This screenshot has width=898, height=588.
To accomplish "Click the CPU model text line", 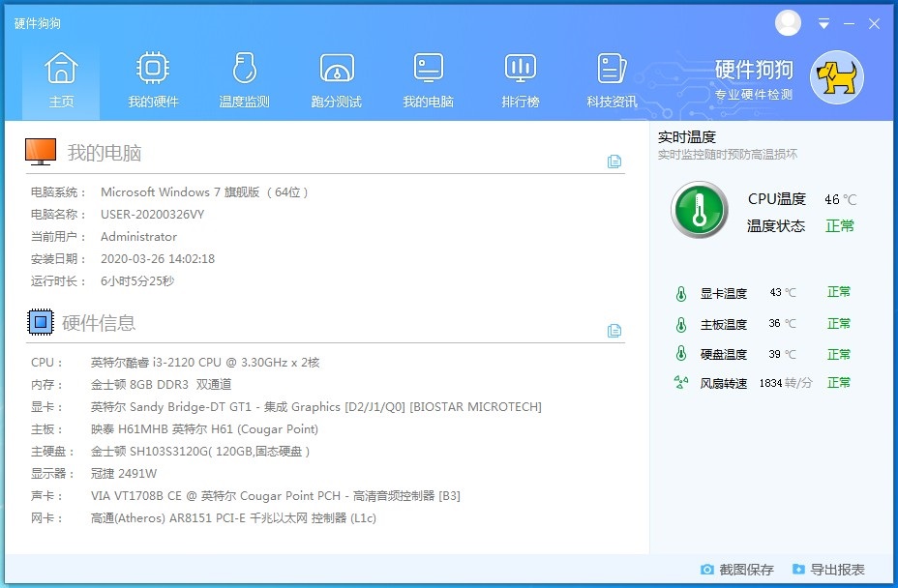I will click(x=204, y=363).
